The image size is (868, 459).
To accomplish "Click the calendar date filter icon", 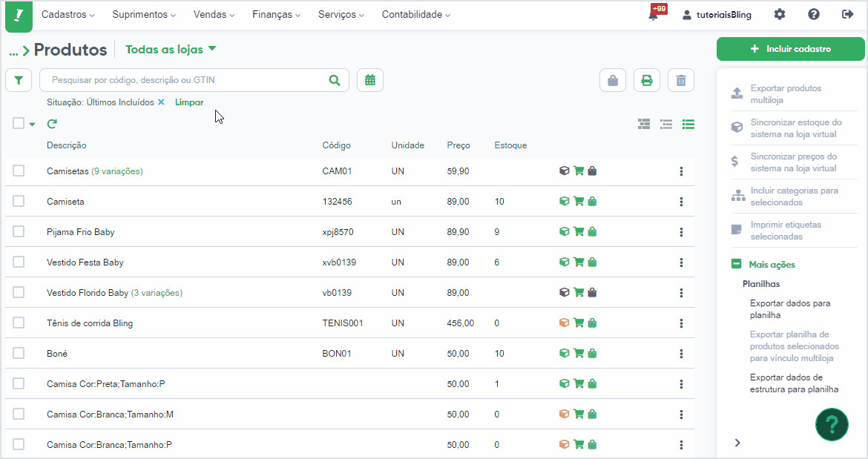I will [369, 80].
